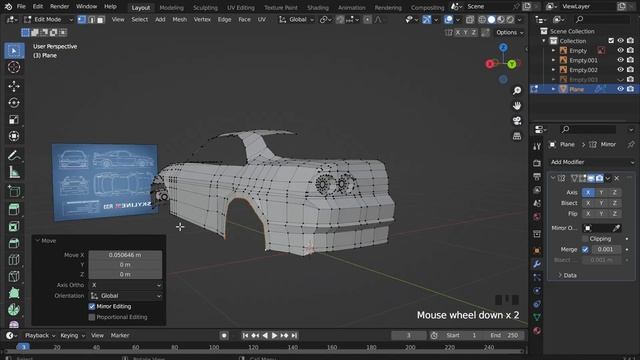This screenshot has height=360, width=640.
Task: Open the Tool properties tab
Action: [x=537, y=147]
